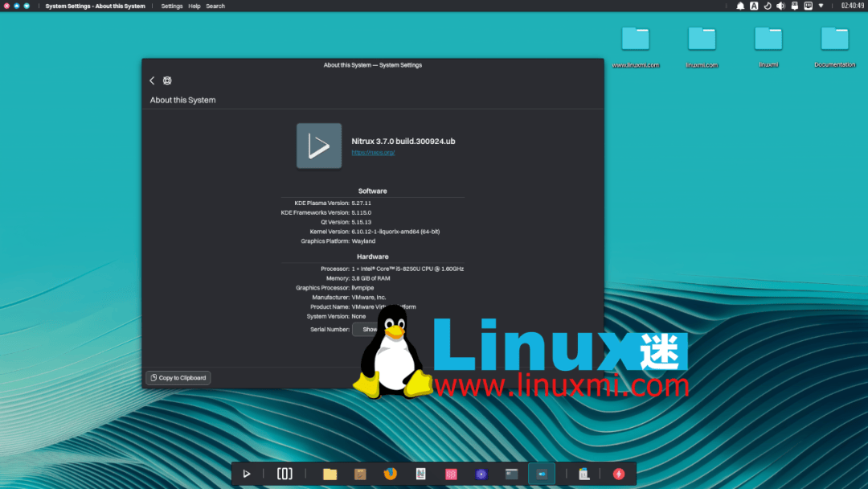
Task: Open the terminal app from the dock
Action: [x=511, y=474]
